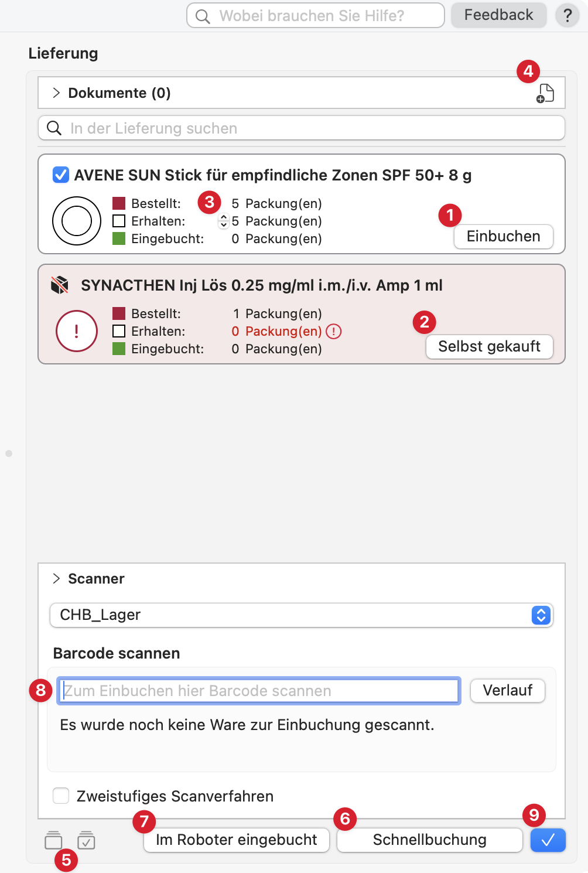This screenshot has height=873, width=588.
Task: Click the deselect-all stack icon at bottom left
Action: pos(53,840)
